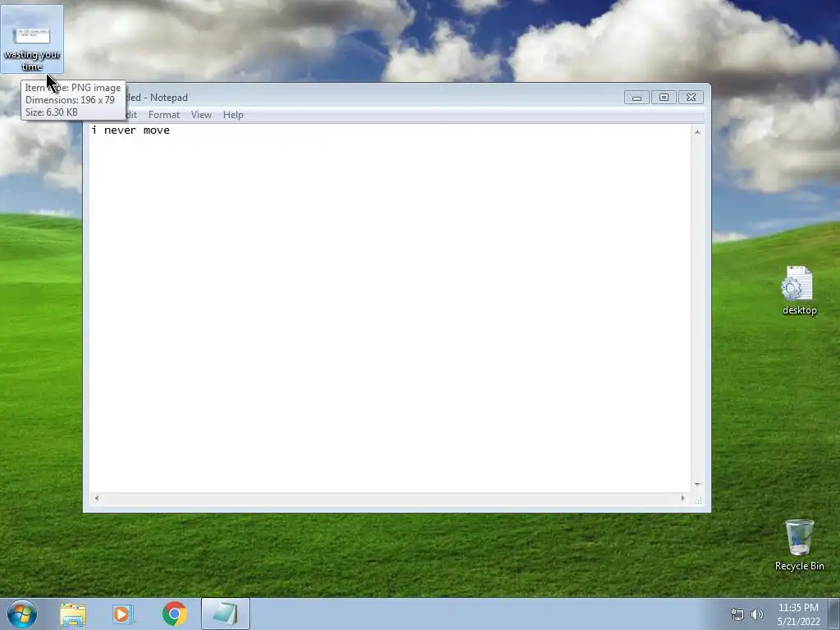Open the volume speaker tray icon
The image size is (840, 630).
[x=757, y=614]
